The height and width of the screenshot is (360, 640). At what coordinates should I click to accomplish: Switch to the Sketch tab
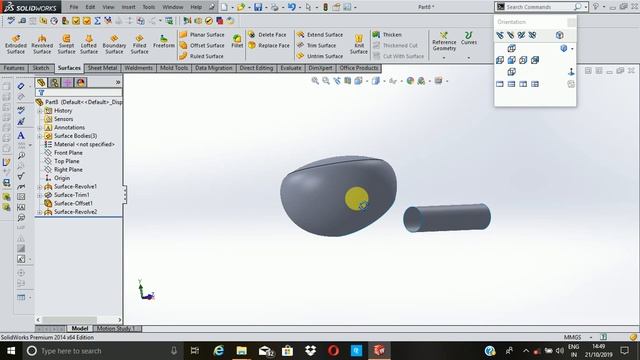click(x=41, y=68)
